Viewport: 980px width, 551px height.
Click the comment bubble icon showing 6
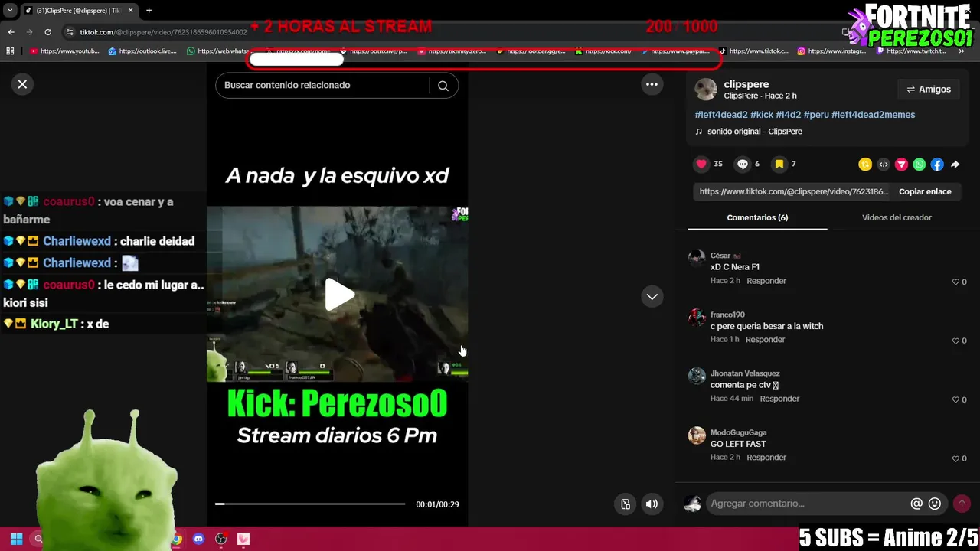tap(742, 164)
